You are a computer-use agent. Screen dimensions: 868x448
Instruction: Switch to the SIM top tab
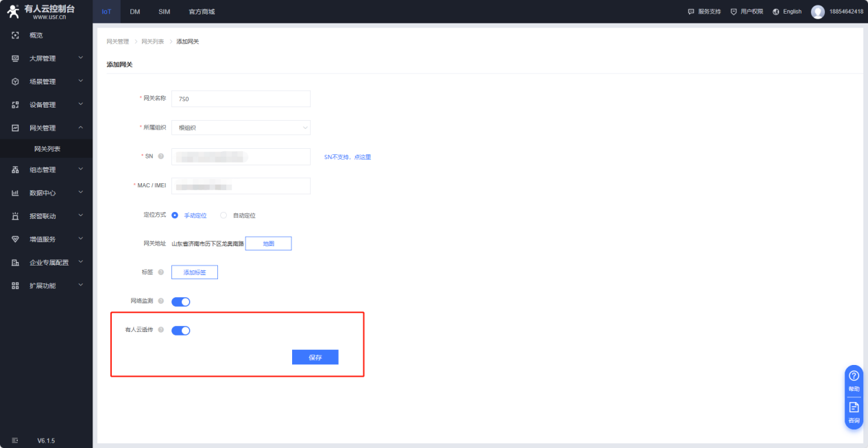(x=164, y=12)
